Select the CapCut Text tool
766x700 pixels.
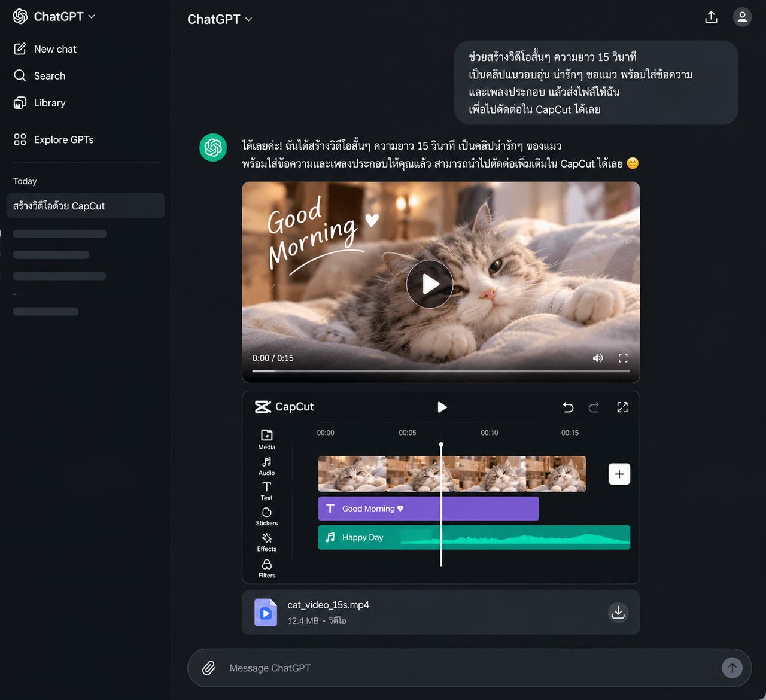[266, 491]
